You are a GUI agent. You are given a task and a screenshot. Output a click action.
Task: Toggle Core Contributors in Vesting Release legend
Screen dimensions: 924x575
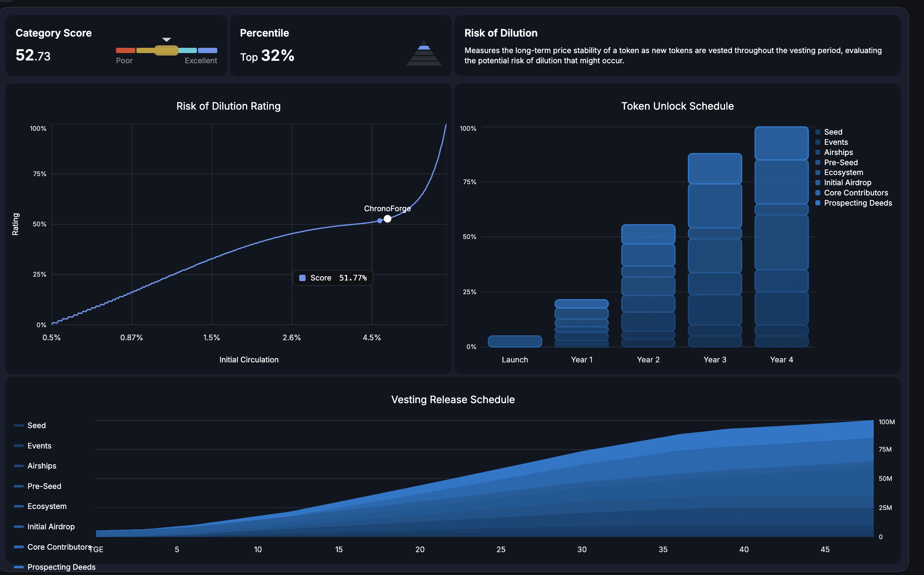click(52, 547)
